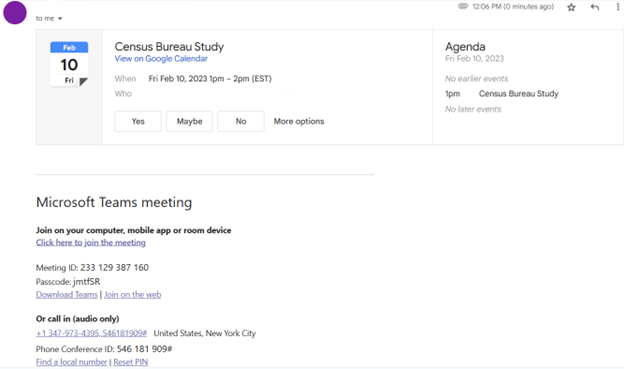Click the attachment icon beside the timestamp
Screen dimensions: 624x369
click(463, 6)
